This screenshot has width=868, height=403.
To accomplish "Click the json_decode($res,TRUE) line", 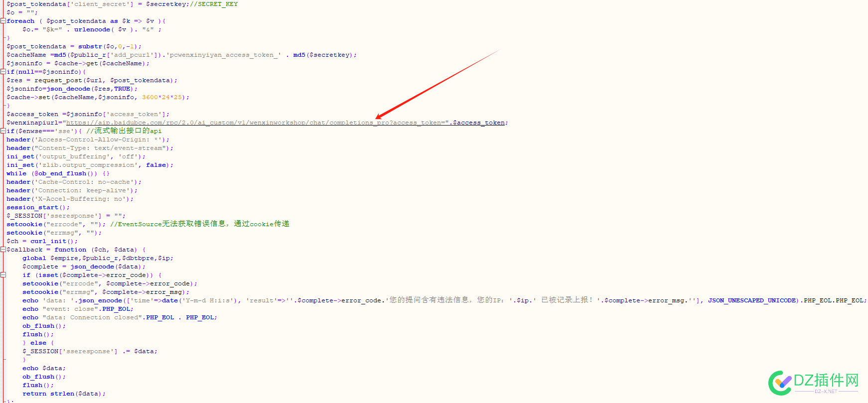I will click(72, 89).
